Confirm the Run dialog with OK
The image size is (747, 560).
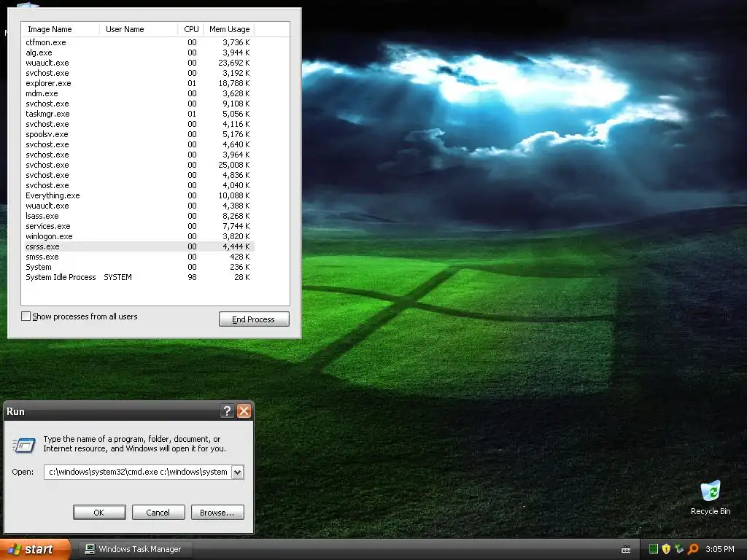click(x=99, y=513)
